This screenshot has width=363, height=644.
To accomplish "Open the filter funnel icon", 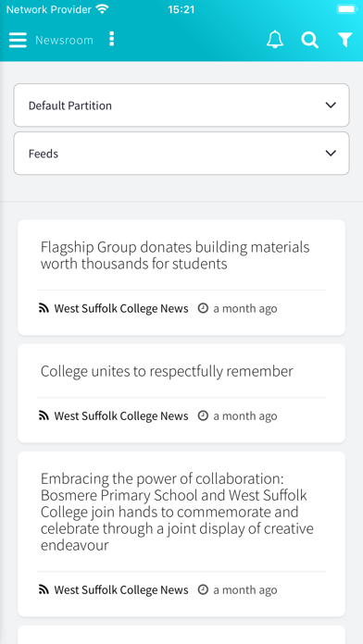I will pos(344,40).
